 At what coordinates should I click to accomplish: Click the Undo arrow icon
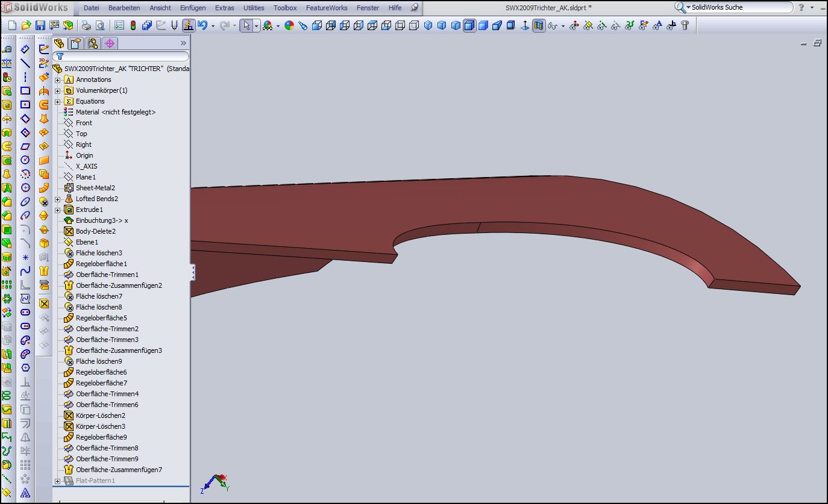coord(202,26)
